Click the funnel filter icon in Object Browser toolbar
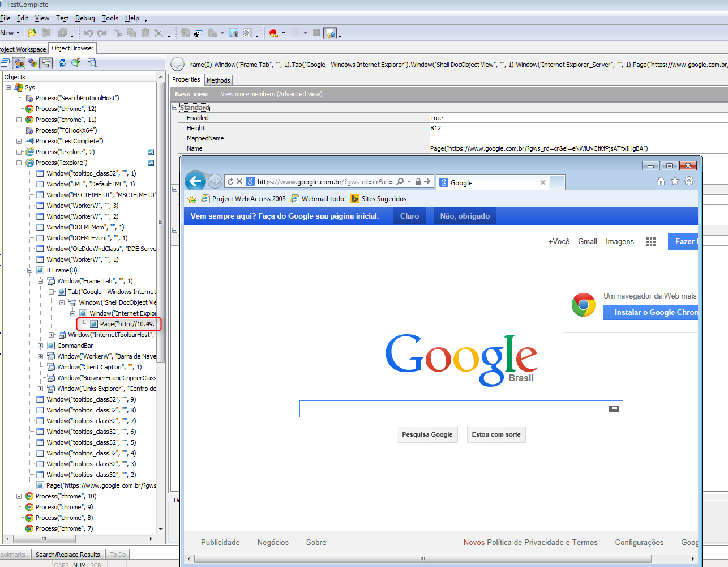The width and height of the screenshot is (728, 567). coord(75,63)
